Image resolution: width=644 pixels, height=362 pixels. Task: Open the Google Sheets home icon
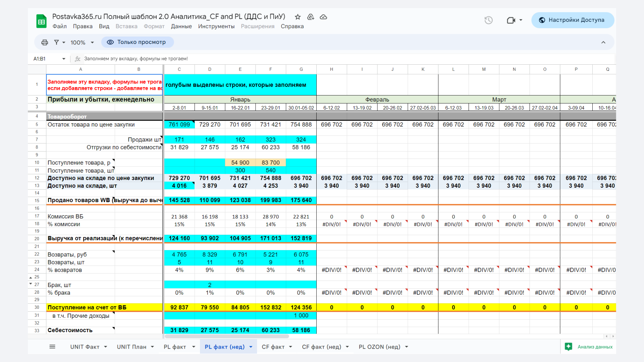click(41, 21)
